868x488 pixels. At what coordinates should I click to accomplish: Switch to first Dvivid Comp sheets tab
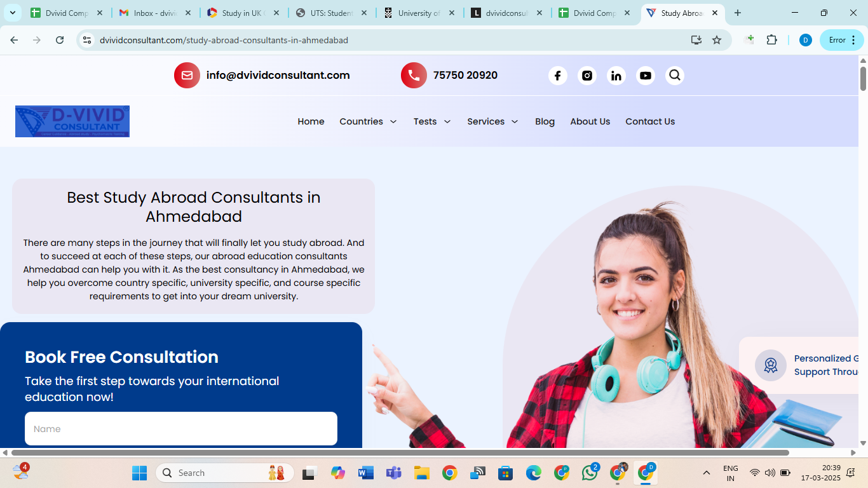tap(66, 13)
